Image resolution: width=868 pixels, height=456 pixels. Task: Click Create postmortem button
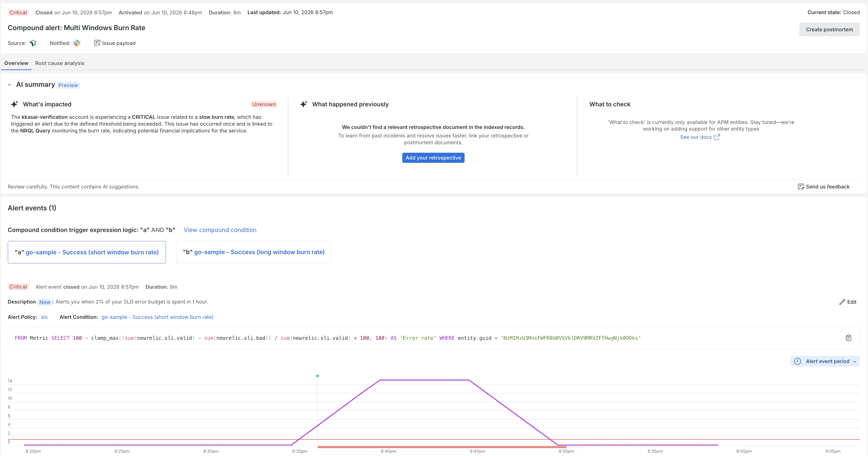tap(829, 29)
